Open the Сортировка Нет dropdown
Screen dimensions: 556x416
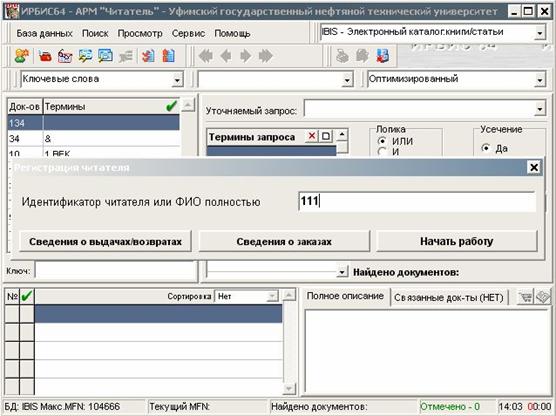pos(272,296)
